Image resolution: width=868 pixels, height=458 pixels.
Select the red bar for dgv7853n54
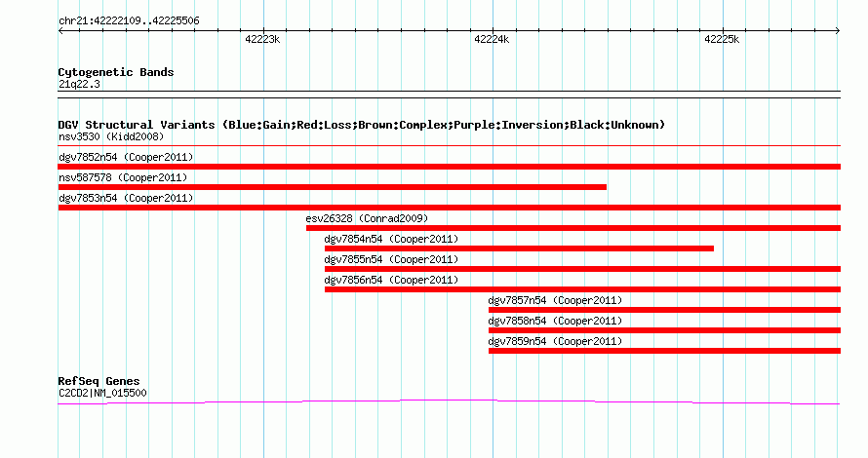point(449,208)
